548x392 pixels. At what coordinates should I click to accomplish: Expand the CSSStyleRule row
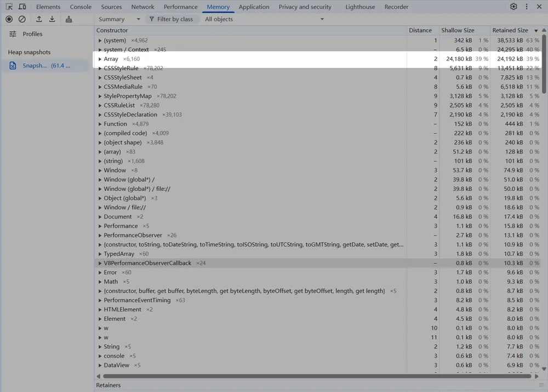click(x=100, y=68)
